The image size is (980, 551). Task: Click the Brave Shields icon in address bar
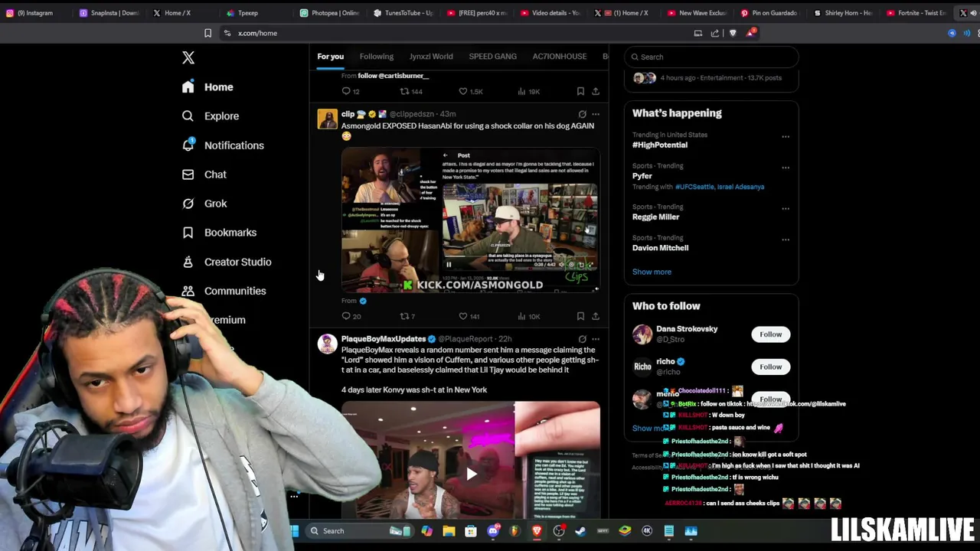(x=733, y=33)
